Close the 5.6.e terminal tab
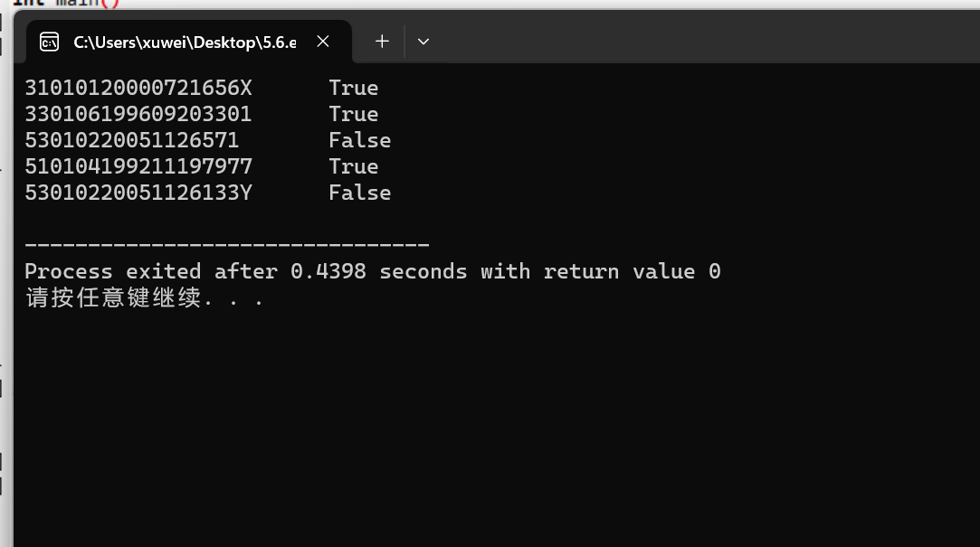The width and height of the screenshot is (980, 547). [323, 42]
